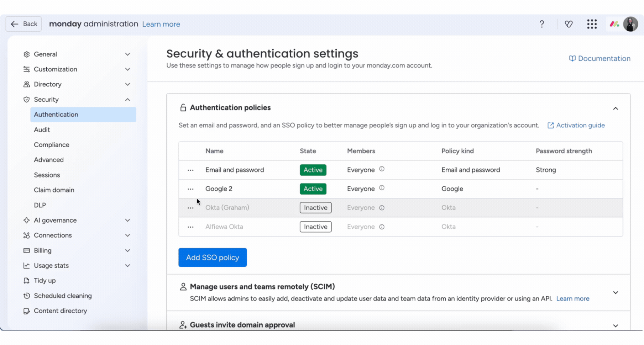This screenshot has height=345, width=644.
Task: Click the info icon in Okta (Graham) row
Action: pyautogui.click(x=382, y=208)
